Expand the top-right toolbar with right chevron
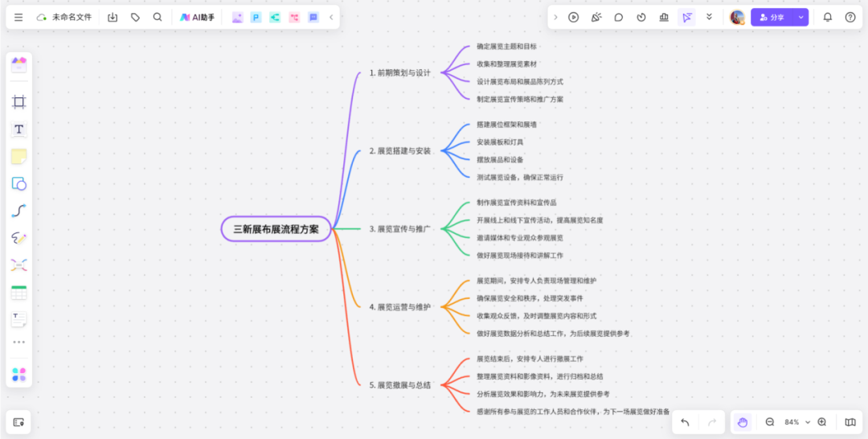The height and width of the screenshot is (439, 868). [556, 18]
